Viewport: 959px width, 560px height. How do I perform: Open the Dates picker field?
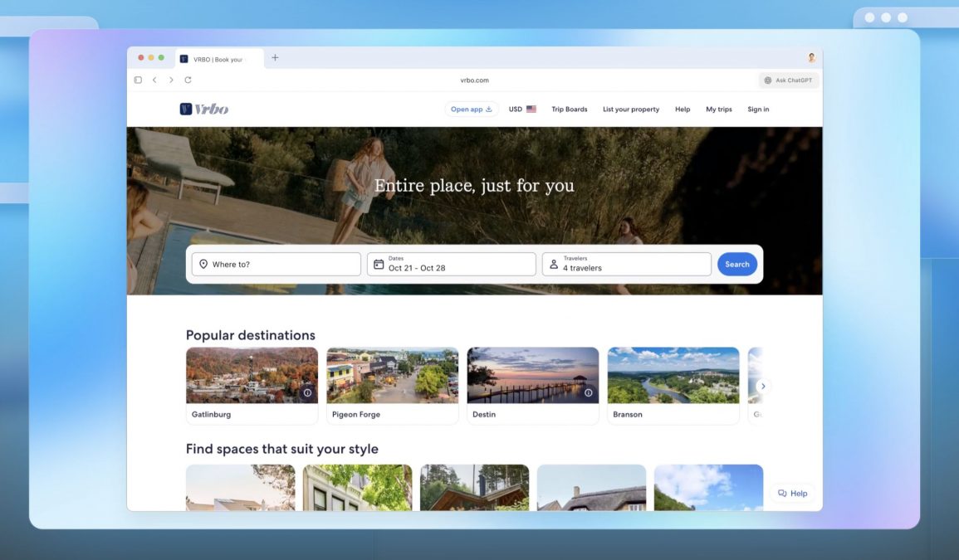click(x=451, y=264)
